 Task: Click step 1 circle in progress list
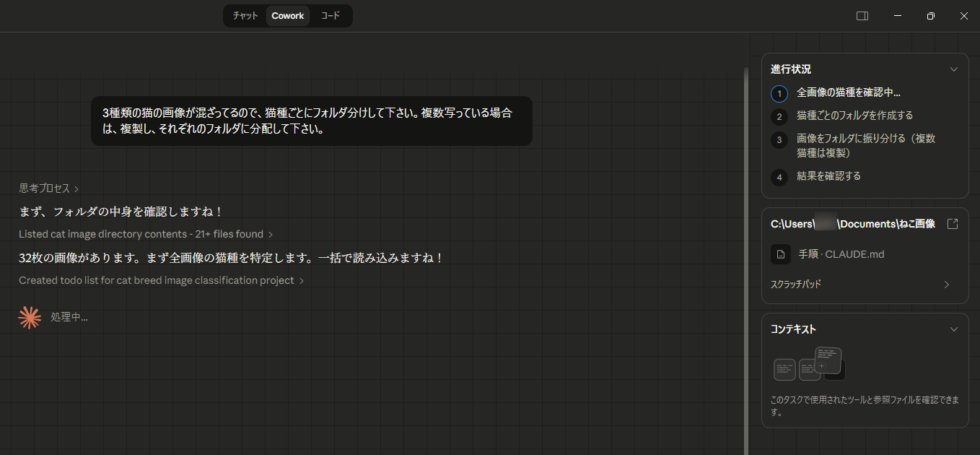[x=779, y=94]
